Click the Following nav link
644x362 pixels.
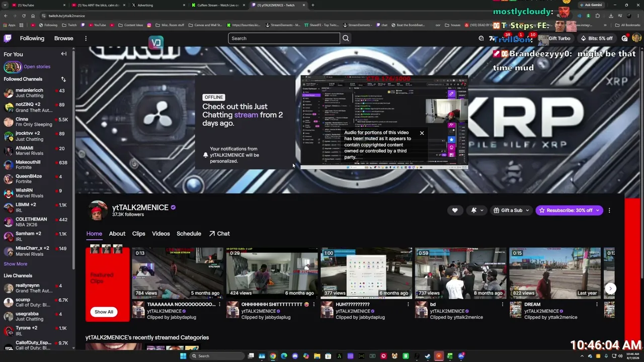[32, 38]
